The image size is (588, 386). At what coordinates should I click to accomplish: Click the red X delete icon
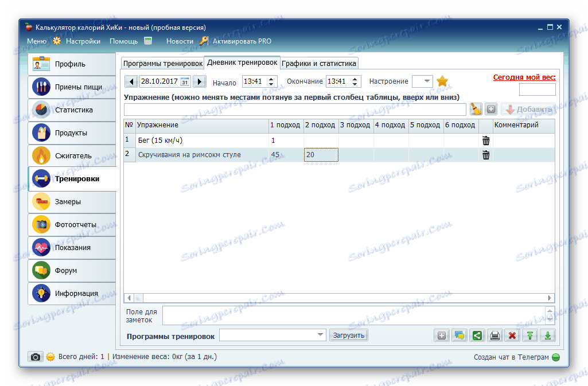(512, 336)
